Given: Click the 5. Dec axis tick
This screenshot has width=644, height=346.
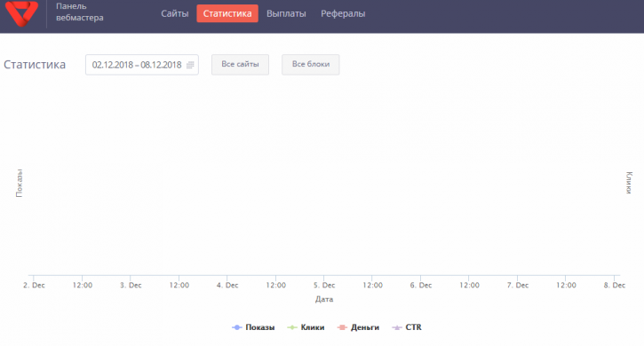Looking at the screenshot, I should tap(324, 285).
